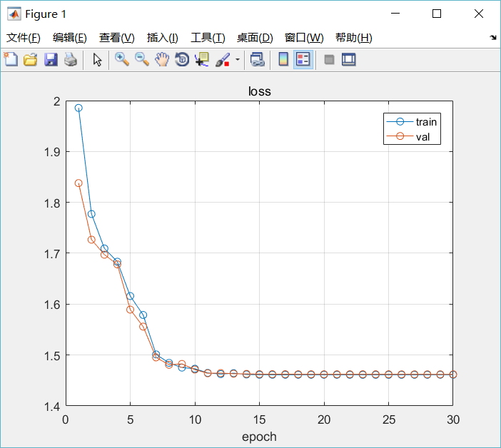Activate the Pan hand tool
Image resolution: width=501 pixels, height=448 pixels.
point(162,59)
